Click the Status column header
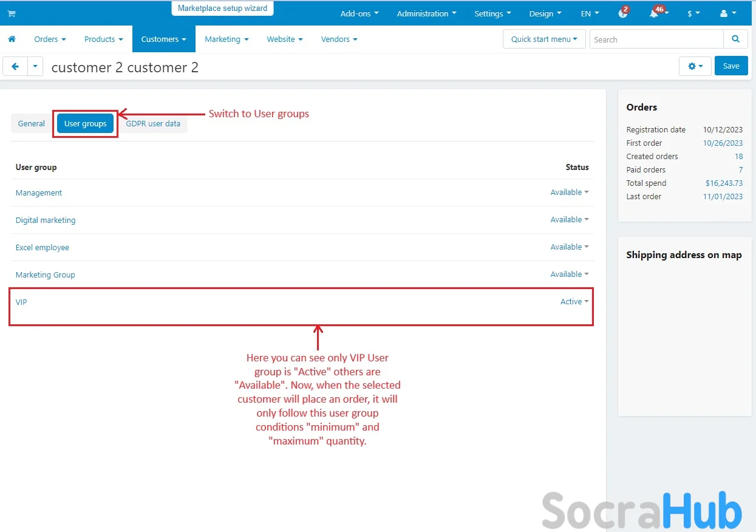This screenshot has width=756, height=532. (x=577, y=167)
